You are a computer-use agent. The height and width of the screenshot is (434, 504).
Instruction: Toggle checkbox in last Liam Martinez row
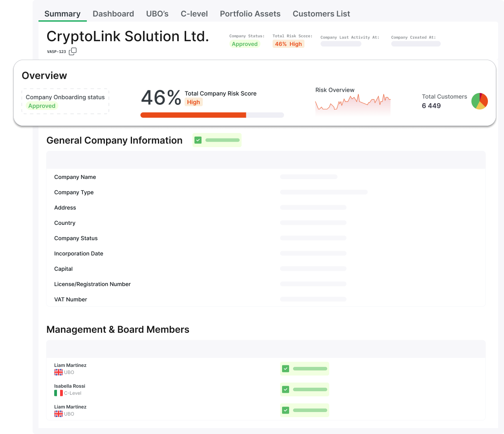(286, 410)
